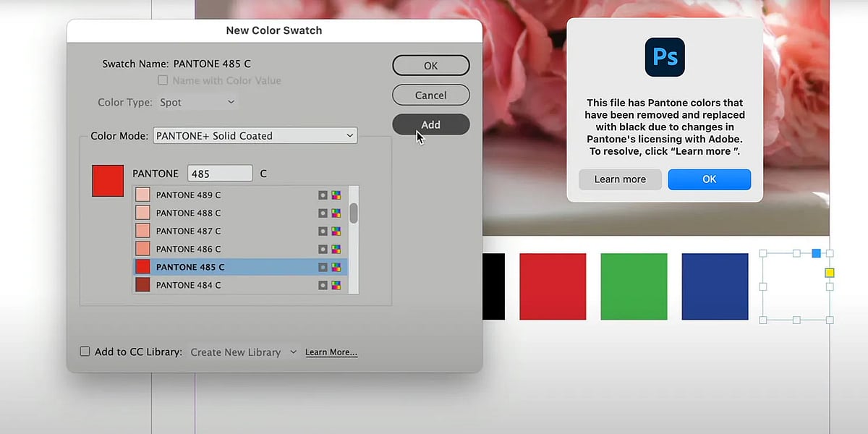868x434 pixels.
Task: Click the color mode icon for PANTONE 485 C
Action: coord(337,267)
